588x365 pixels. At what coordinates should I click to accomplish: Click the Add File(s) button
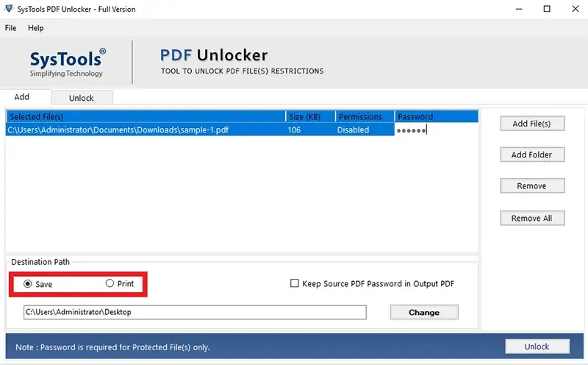[x=532, y=124]
